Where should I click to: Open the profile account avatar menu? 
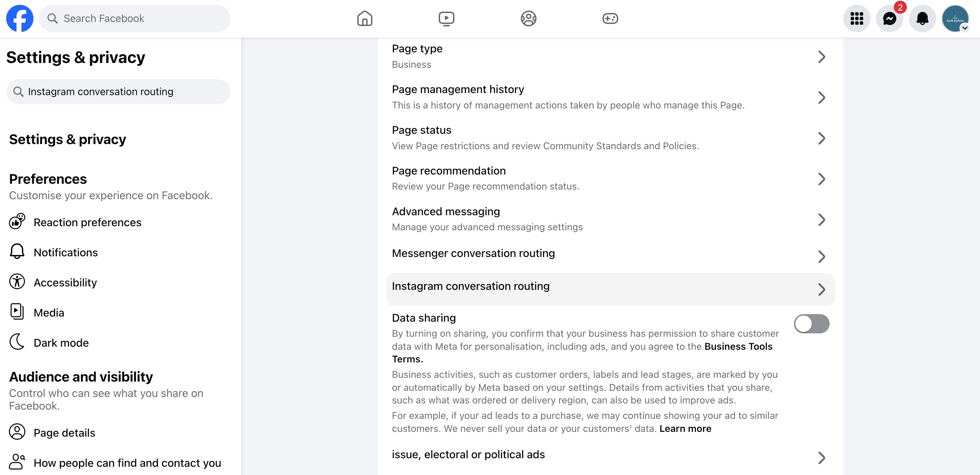(x=955, y=18)
